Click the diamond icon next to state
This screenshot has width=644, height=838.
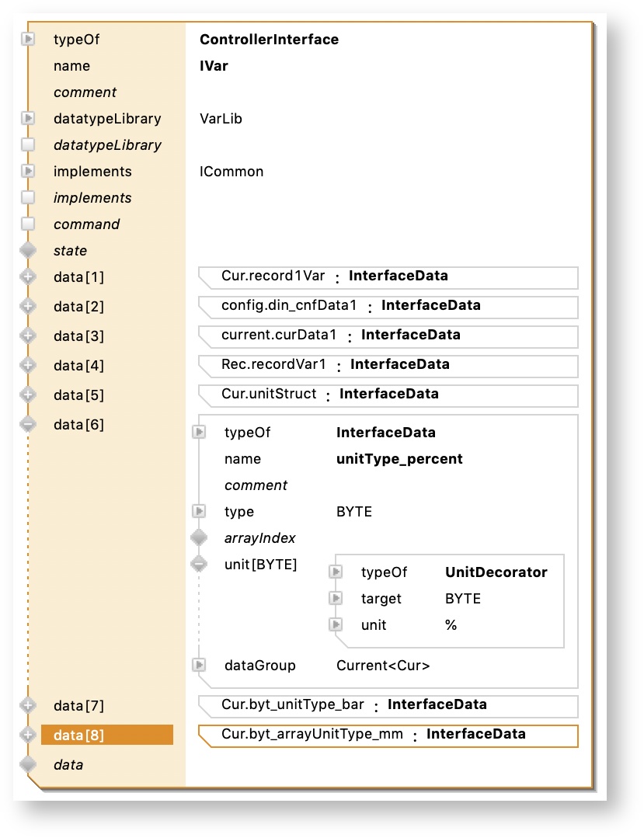(x=28, y=250)
